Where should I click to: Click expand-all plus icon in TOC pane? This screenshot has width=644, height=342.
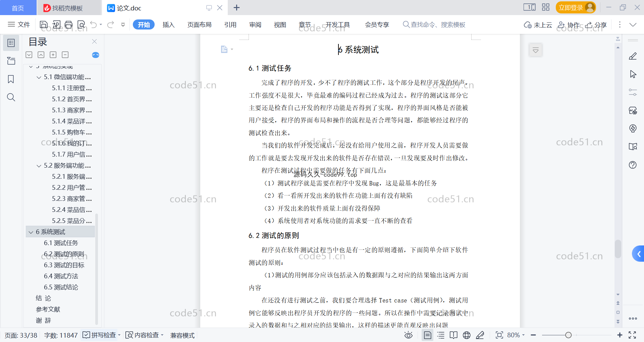(53, 55)
